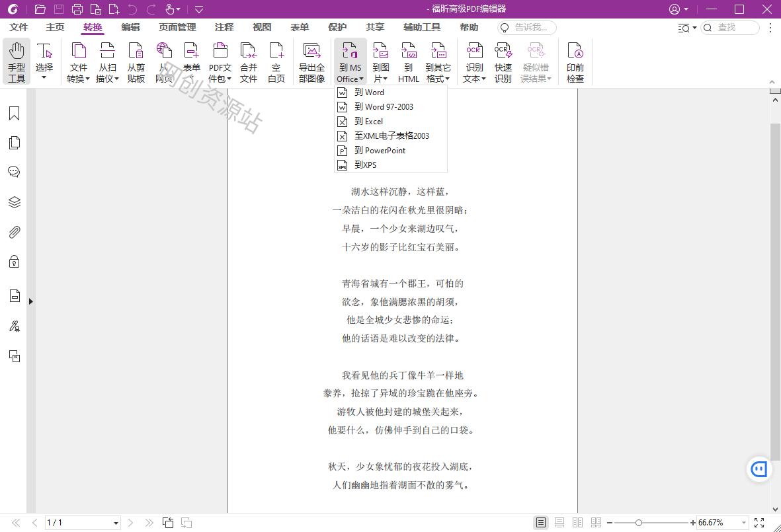The width and height of the screenshot is (781, 532).
Task: Expand the left navigation panel arrow
Action: (x=31, y=301)
